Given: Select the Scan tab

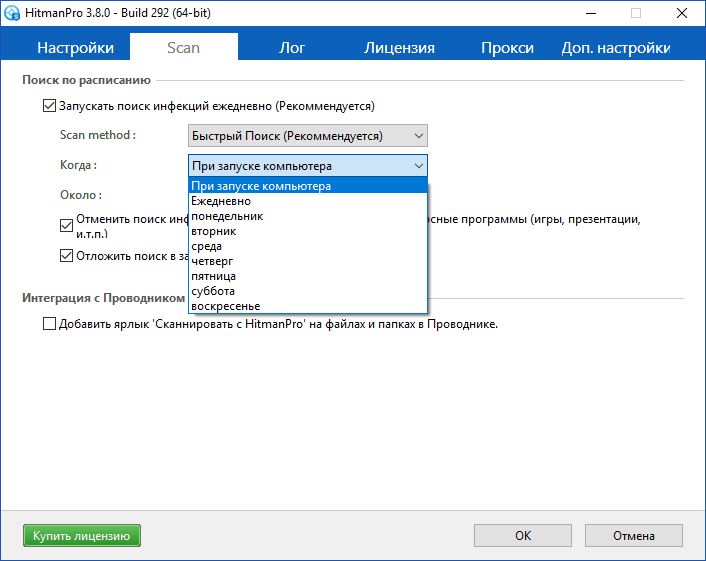Looking at the screenshot, I should [x=183, y=48].
